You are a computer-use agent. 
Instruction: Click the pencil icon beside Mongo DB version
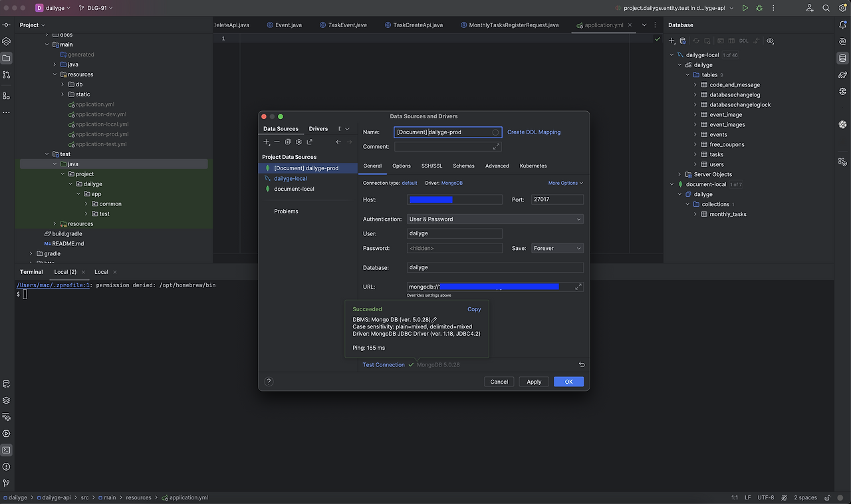(x=434, y=320)
